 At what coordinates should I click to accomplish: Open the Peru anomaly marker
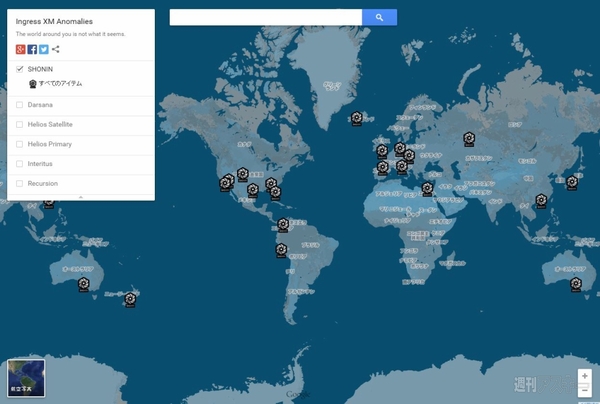281,251
